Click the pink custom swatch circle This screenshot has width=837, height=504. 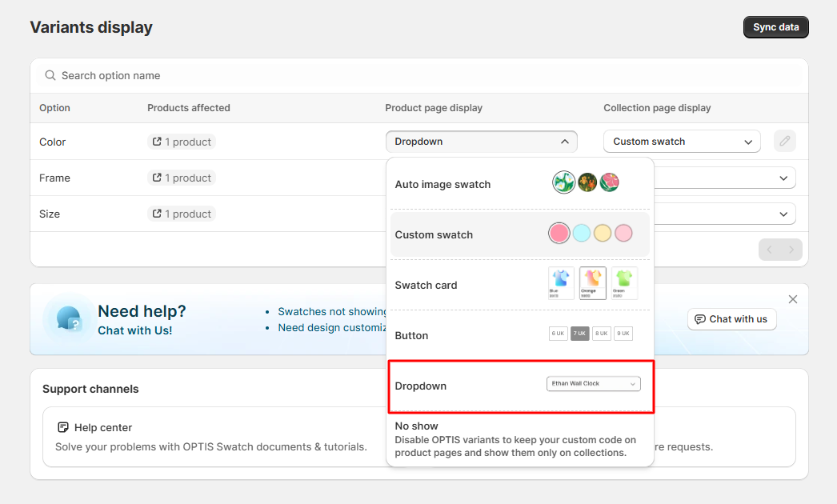point(559,234)
